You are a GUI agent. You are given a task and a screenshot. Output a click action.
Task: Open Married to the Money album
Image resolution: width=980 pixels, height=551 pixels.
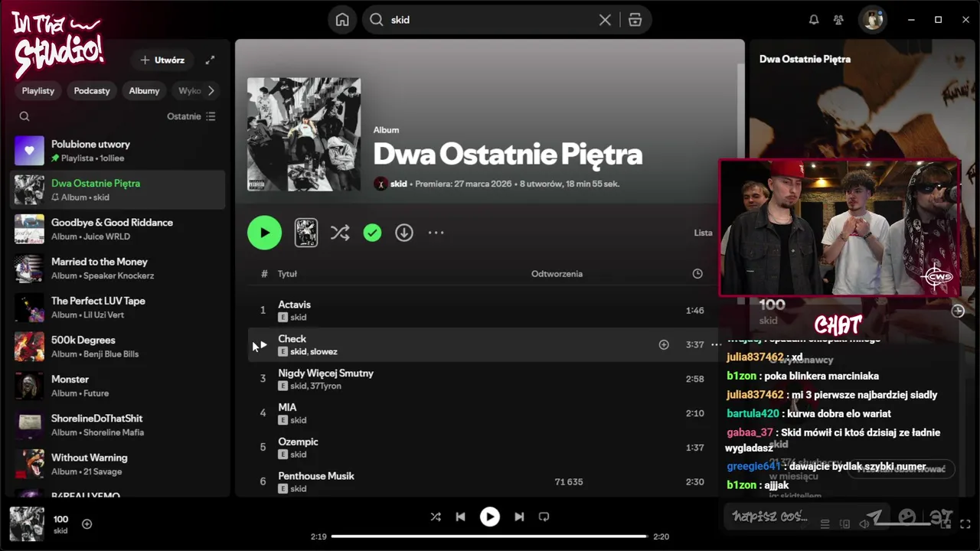(118, 268)
